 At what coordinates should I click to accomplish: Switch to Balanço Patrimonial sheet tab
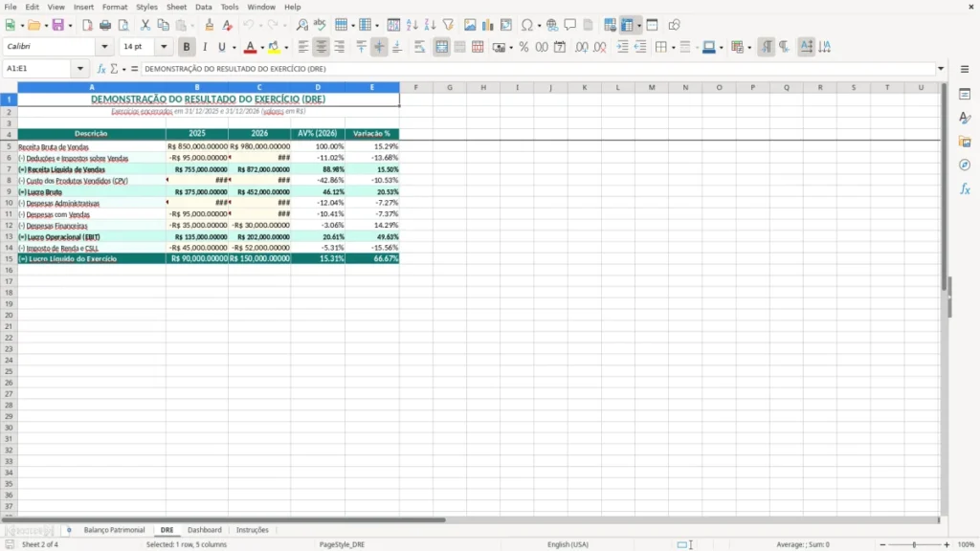(x=115, y=530)
